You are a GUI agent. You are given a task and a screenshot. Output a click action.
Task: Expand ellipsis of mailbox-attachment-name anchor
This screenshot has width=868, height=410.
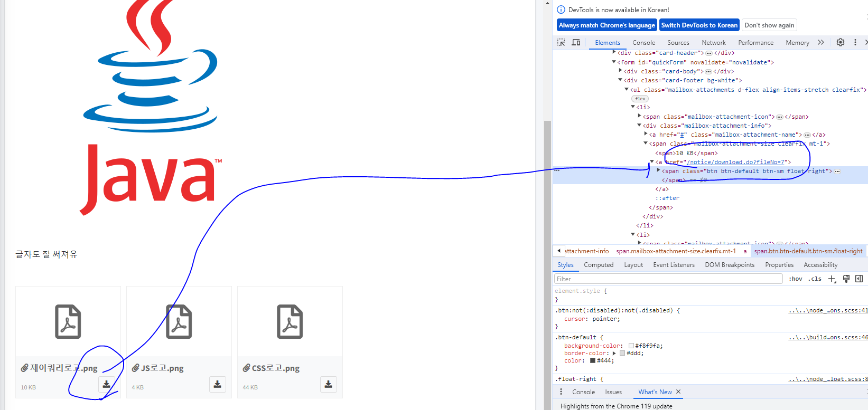[807, 135]
